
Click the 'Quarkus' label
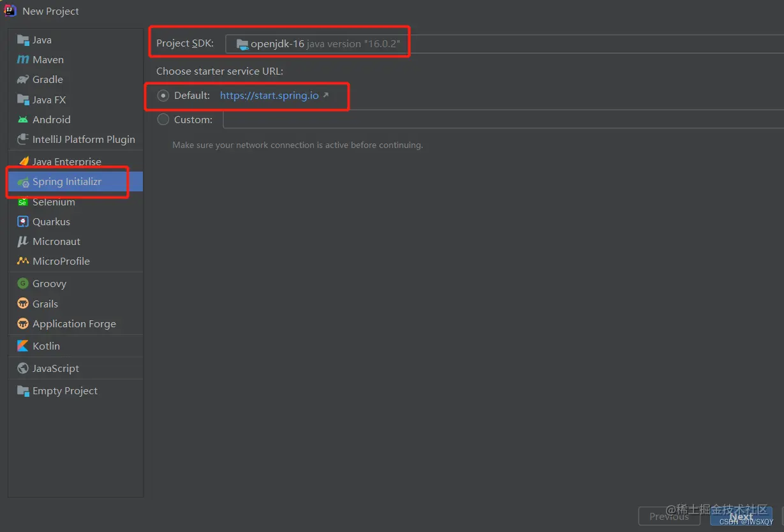pos(51,222)
